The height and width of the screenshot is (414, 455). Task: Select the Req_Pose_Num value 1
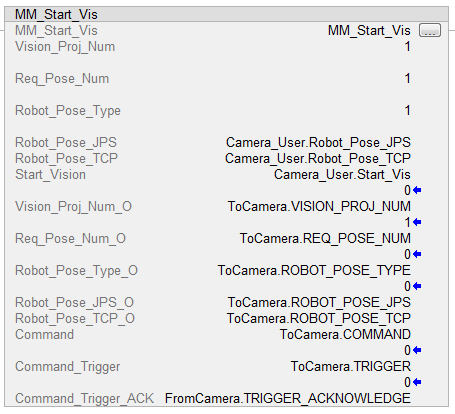[407, 79]
